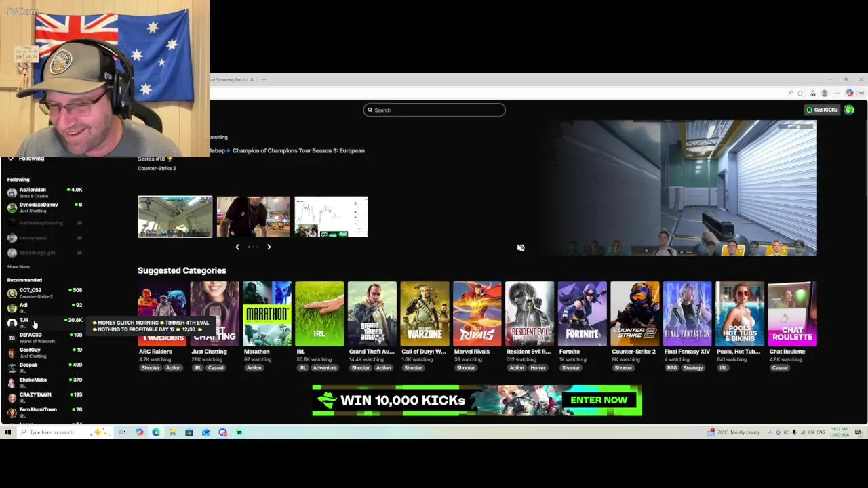This screenshot has height=488, width=868.
Task: Open the browser read aloud icon
Action: click(x=791, y=93)
